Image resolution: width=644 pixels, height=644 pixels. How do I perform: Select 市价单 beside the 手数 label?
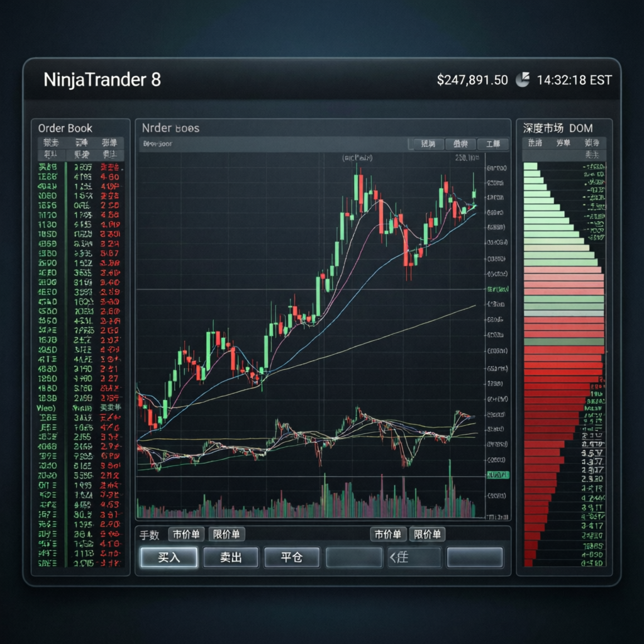[186, 535]
